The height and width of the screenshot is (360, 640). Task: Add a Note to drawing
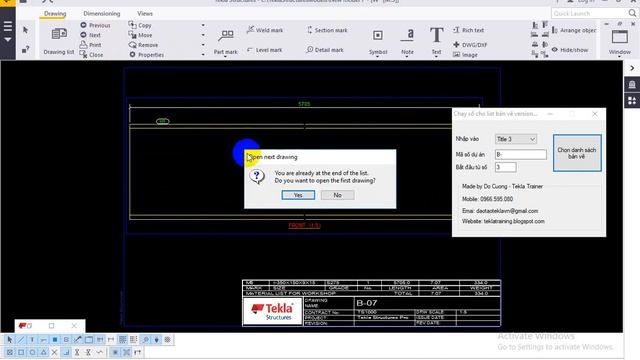[407, 42]
